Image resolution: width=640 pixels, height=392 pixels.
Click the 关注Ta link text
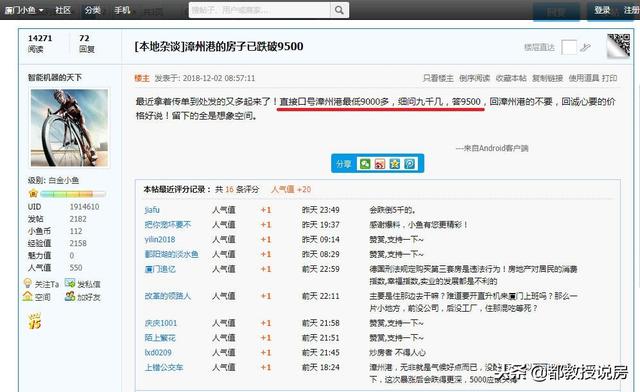click(47, 284)
